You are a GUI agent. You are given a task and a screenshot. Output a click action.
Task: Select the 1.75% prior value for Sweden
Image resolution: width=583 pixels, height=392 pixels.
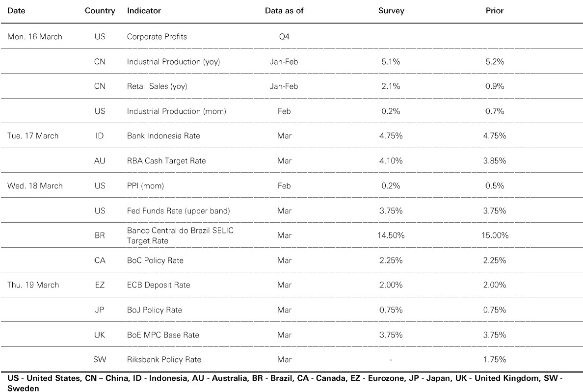pyautogui.click(x=494, y=360)
